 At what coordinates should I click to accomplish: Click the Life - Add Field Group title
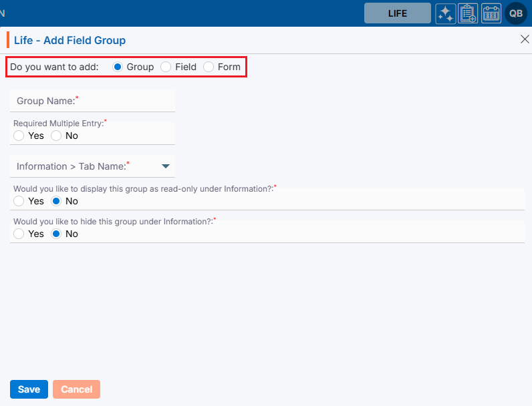click(70, 41)
